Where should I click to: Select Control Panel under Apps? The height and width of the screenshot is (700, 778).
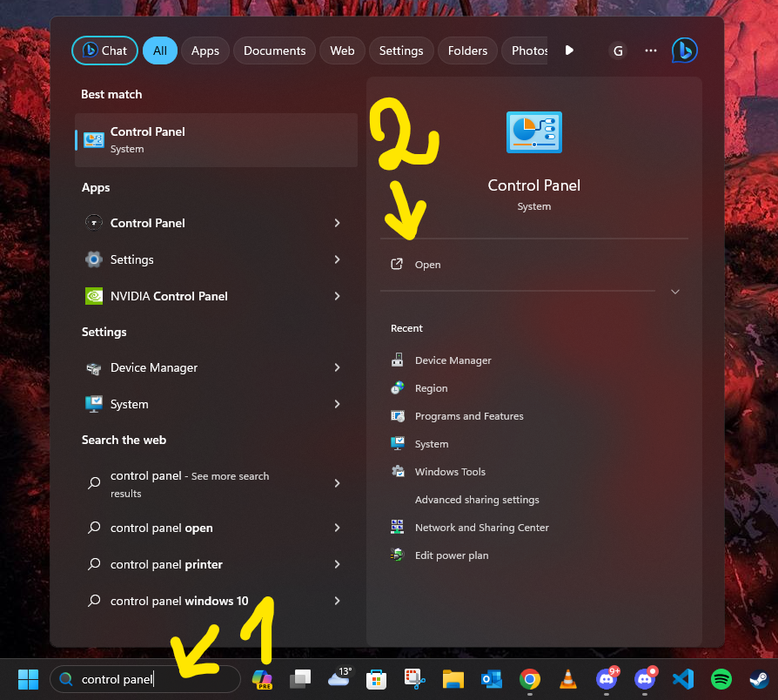pos(217,223)
